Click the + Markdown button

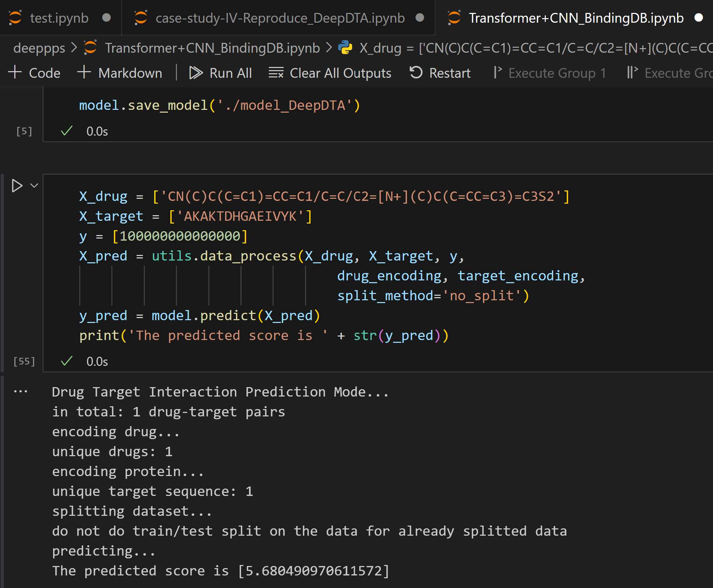click(120, 73)
